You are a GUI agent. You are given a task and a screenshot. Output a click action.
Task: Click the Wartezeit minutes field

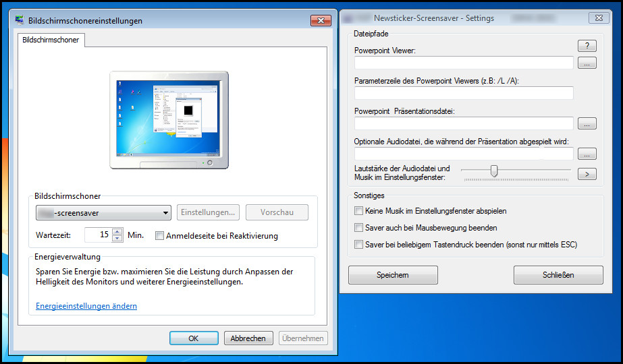coord(98,235)
